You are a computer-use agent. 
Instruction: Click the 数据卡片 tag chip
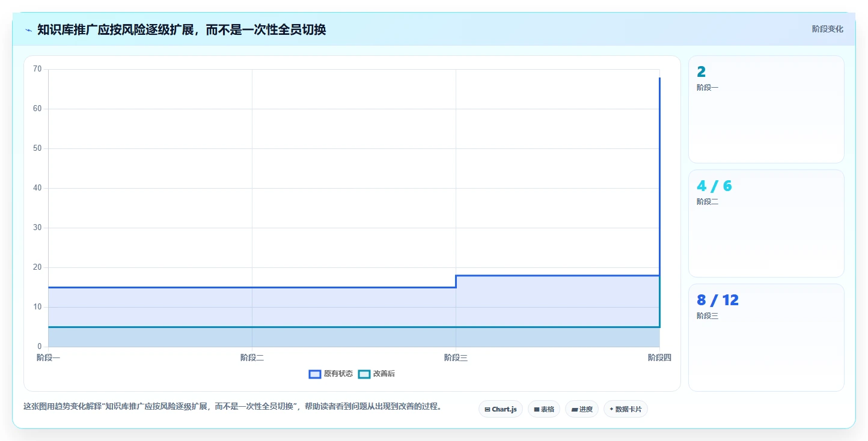pos(626,409)
